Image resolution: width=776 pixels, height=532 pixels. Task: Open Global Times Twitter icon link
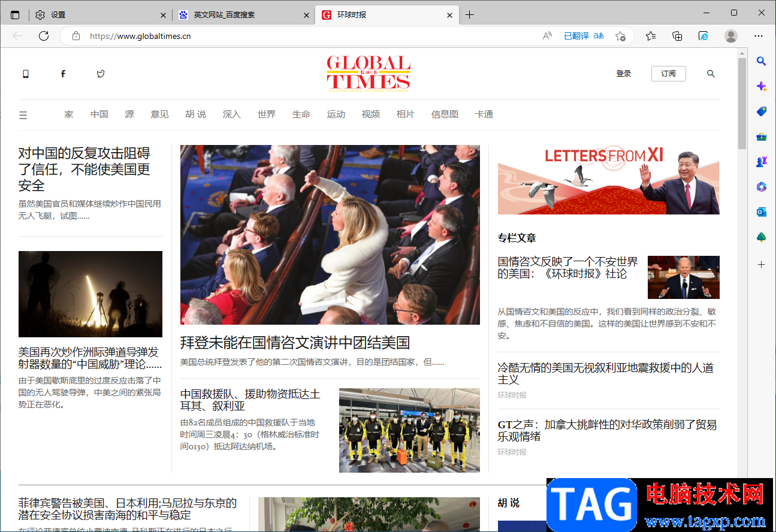[x=101, y=74]
